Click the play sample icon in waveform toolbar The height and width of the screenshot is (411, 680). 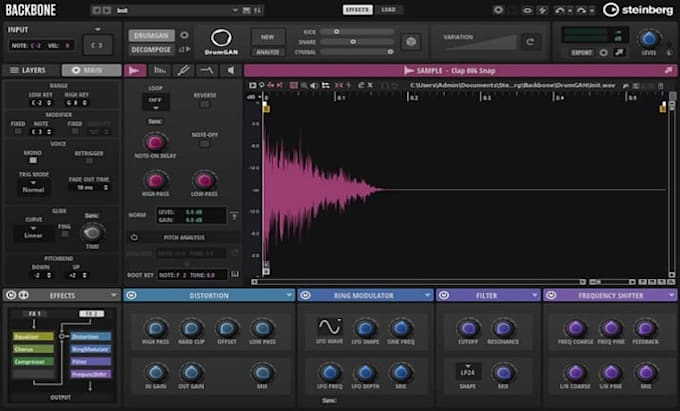[252, 85]
